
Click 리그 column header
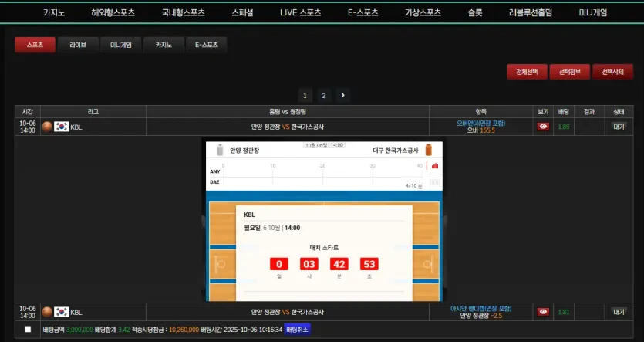(93, 112)
